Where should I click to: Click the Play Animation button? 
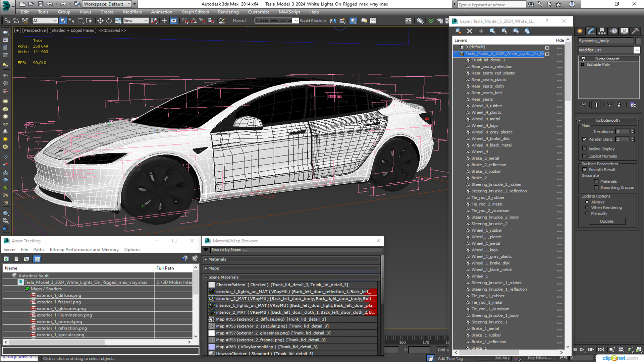pyautogui.click(x=582, y=350)
